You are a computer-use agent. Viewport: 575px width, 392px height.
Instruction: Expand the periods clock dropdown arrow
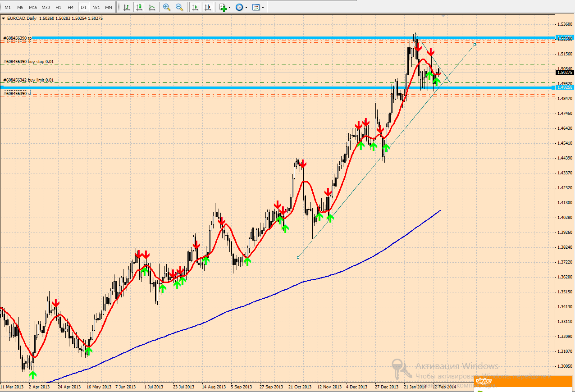tap(246, 8)
